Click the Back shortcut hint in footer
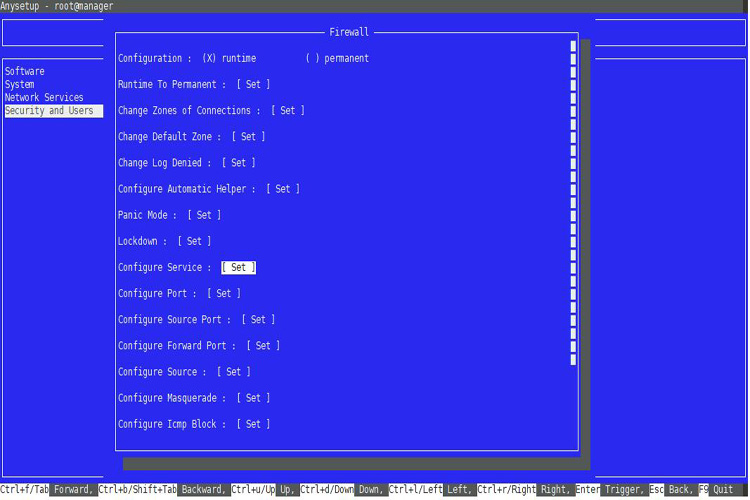Screen dimensions: 750x500 tap(681, 489)
